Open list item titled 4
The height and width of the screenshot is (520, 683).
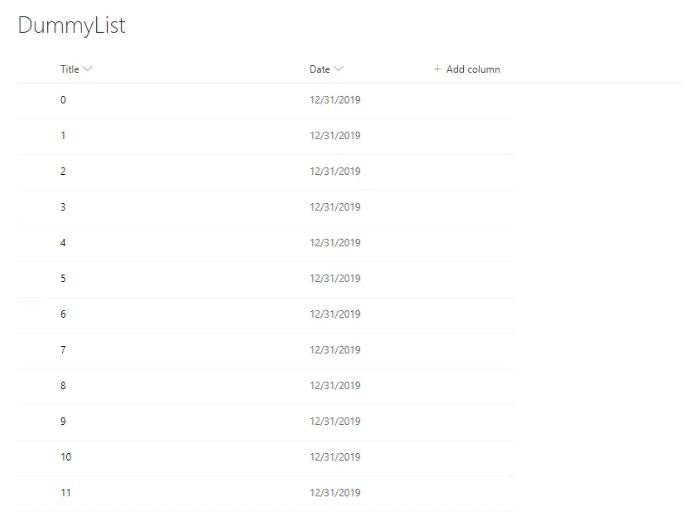63,243
